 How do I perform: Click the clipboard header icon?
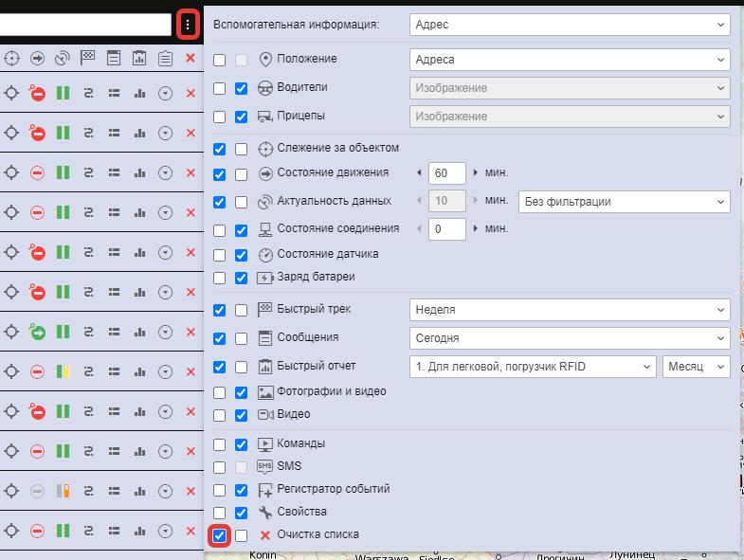point(165,59)
